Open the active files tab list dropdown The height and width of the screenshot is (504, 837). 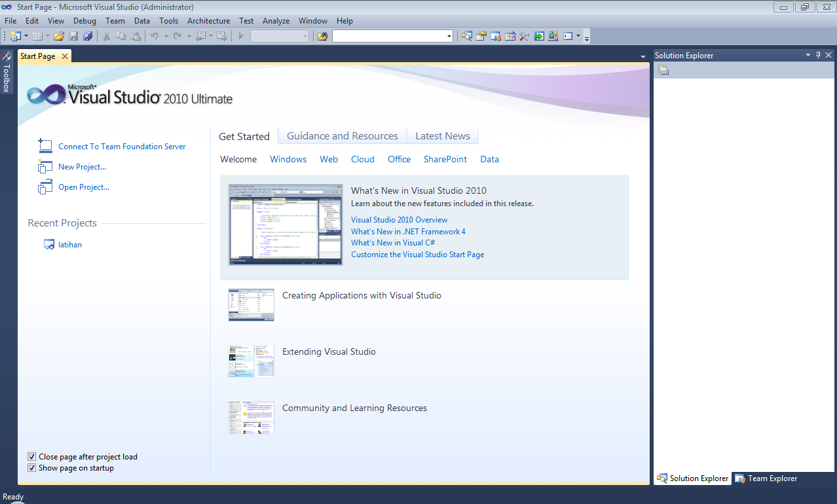click(x=643, y=57)
